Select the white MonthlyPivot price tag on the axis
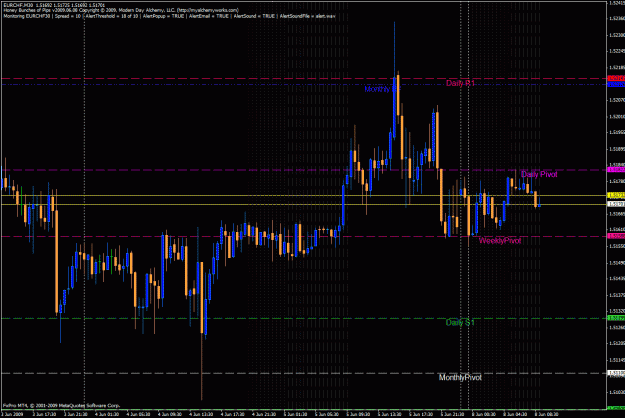This screenshot has height=418, width=625. (616, 373)
